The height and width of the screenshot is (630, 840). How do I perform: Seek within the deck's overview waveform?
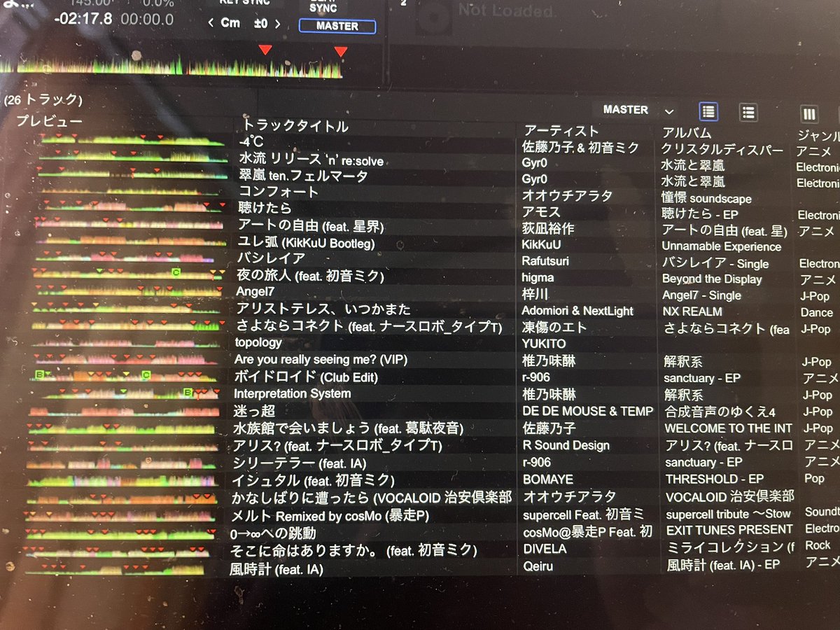171,66
